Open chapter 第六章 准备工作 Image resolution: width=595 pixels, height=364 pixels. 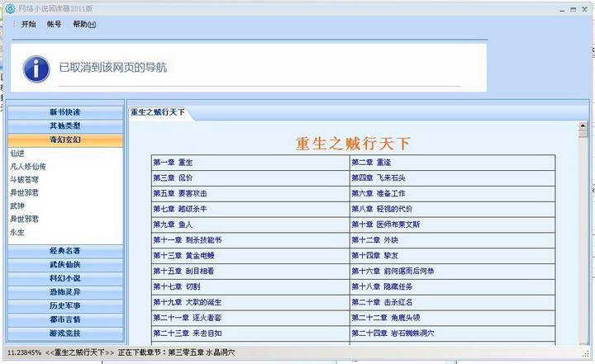[x=378, y=193]
